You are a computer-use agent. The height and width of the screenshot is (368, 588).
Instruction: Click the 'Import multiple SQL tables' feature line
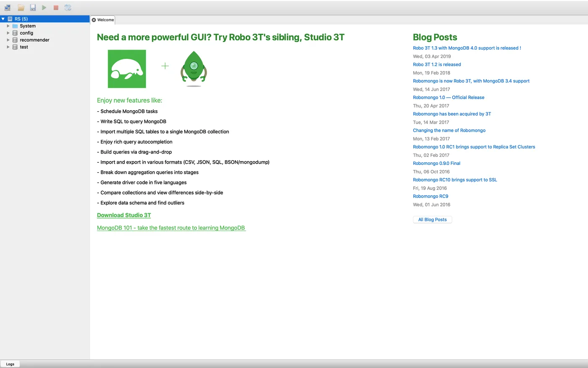click(163, 132)
